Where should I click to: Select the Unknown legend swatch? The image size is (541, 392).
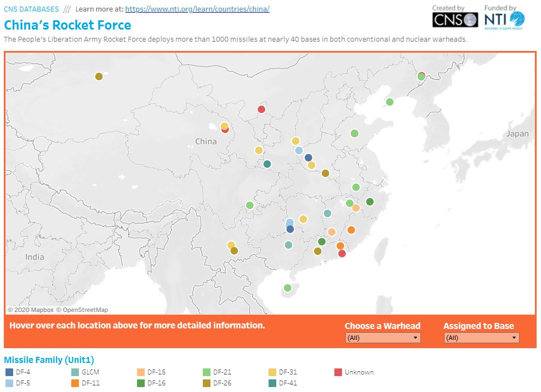[x=338, y=372]
